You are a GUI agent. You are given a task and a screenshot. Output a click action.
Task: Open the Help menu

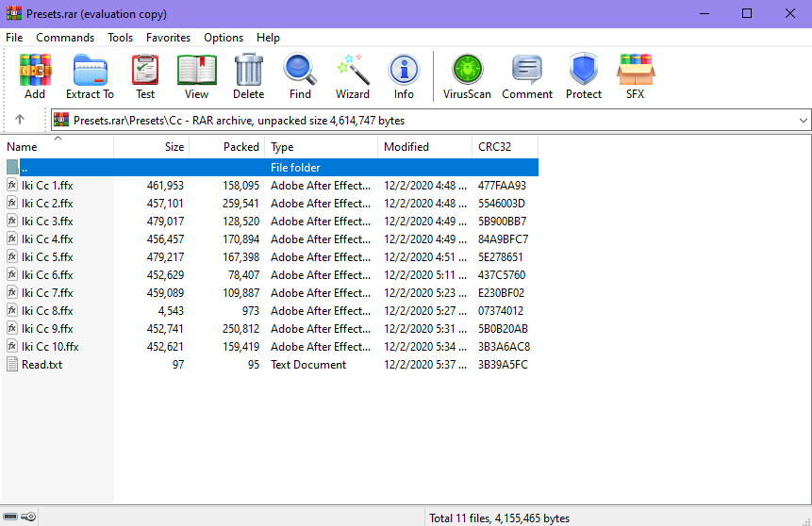[x=268, y=38]
